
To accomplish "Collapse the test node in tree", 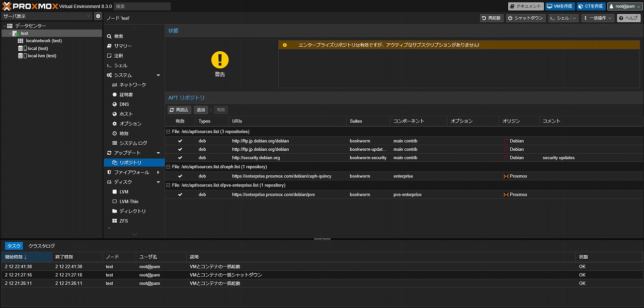I will [10, 33].
